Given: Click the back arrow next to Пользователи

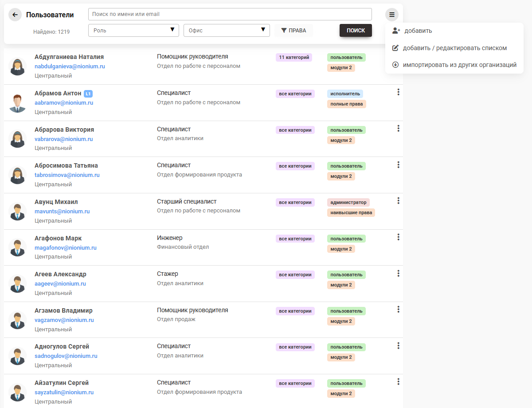Looking at the screenshot, I should (x=15, y=15).
